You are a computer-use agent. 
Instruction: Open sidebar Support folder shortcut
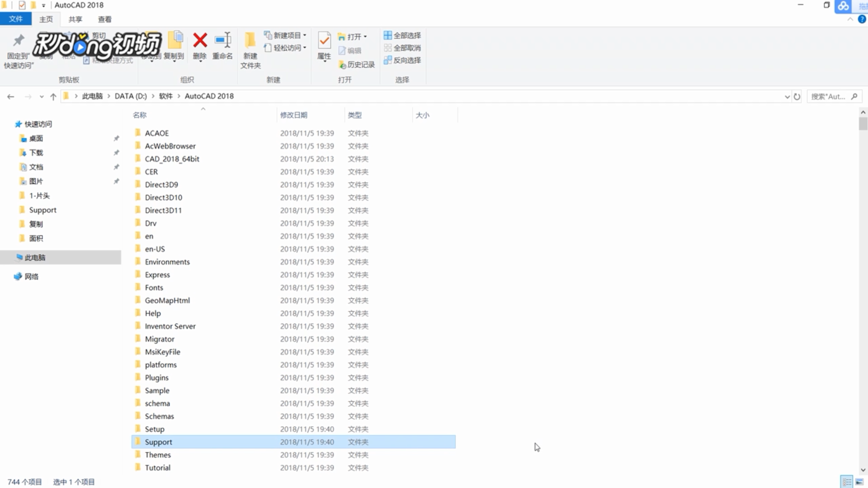42,210
